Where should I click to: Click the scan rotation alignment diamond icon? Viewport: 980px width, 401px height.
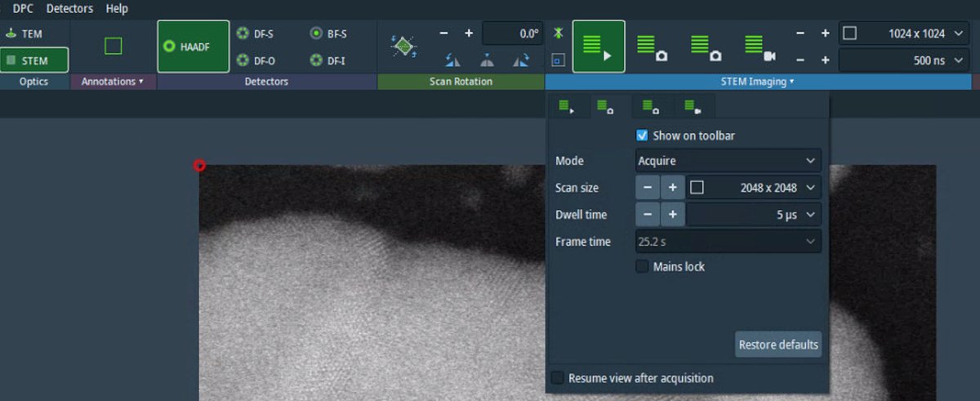[404, 47]
